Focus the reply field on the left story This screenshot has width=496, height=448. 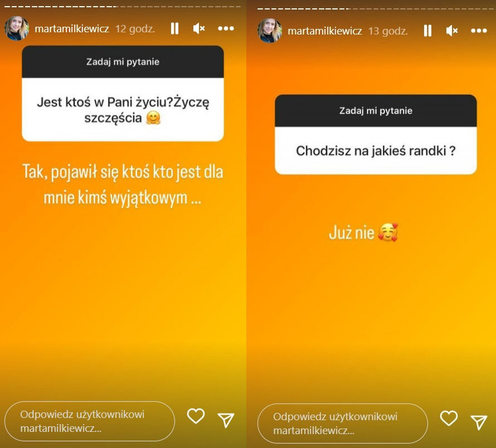coord(90,421)
